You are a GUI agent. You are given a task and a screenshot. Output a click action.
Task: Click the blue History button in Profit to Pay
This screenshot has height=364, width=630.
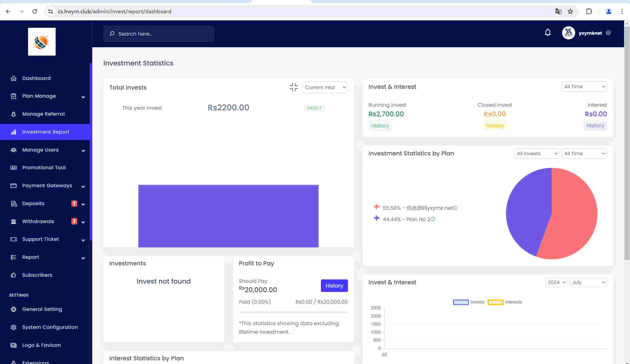click(x=334, y=286)
